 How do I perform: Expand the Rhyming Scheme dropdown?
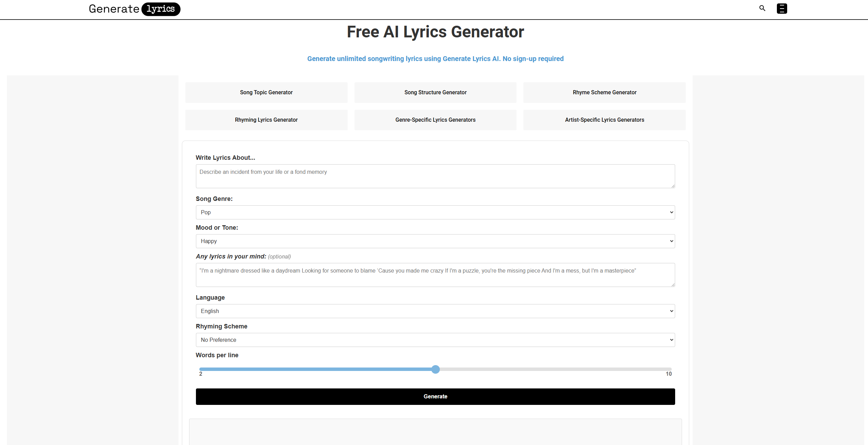click(435, 340)
